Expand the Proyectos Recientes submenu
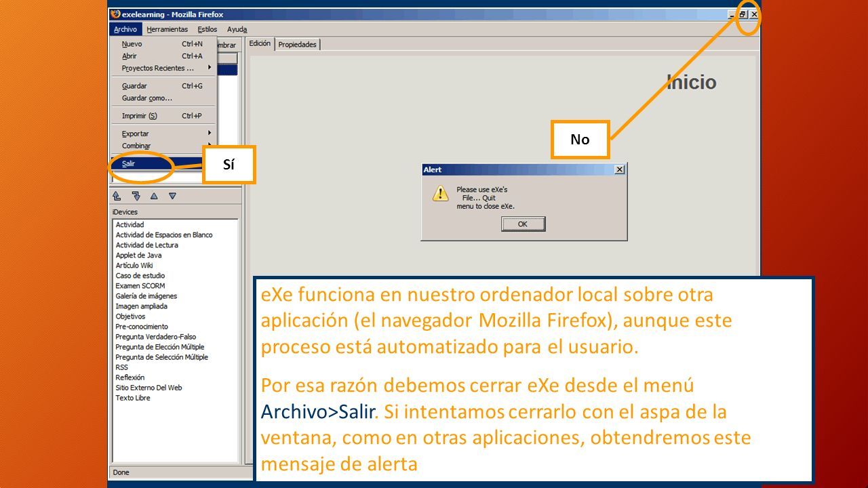868x488 pixels. tap(163, 68)
